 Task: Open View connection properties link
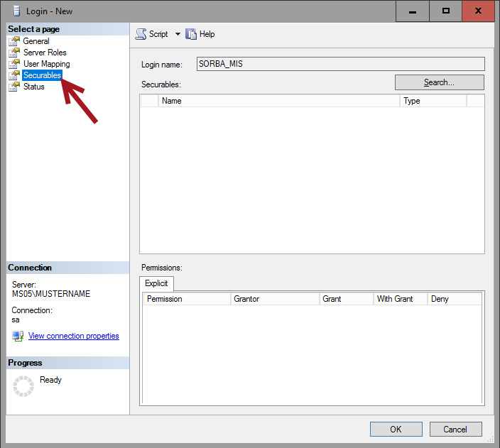tap(73, 336)
